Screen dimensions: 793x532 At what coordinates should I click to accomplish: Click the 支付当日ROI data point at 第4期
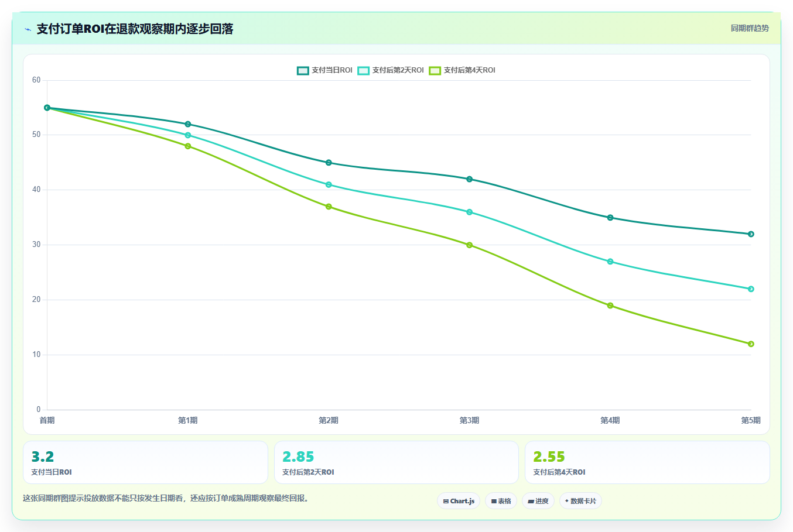[x=610, y=218]
